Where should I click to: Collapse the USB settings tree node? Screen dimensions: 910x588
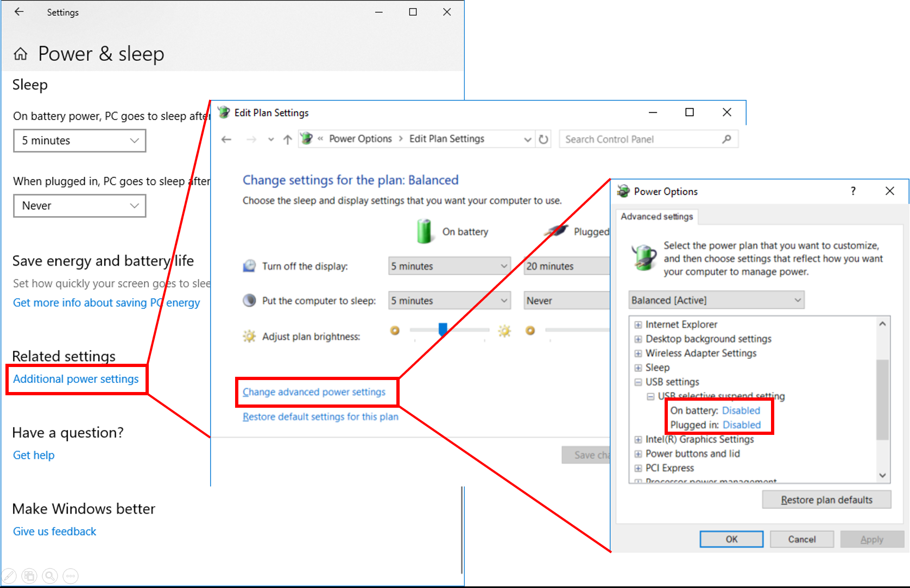pos(638,382)
